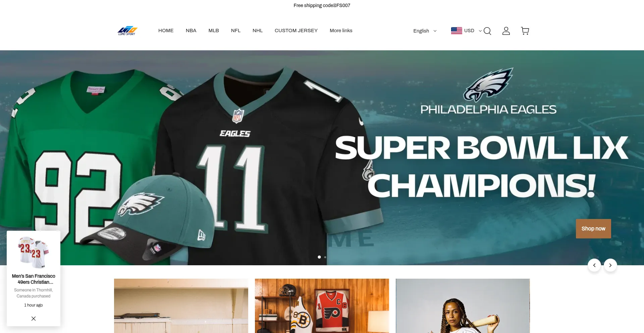644x333 pixels.
Task: Open the search magnifier icon
Action: [487, 31]
